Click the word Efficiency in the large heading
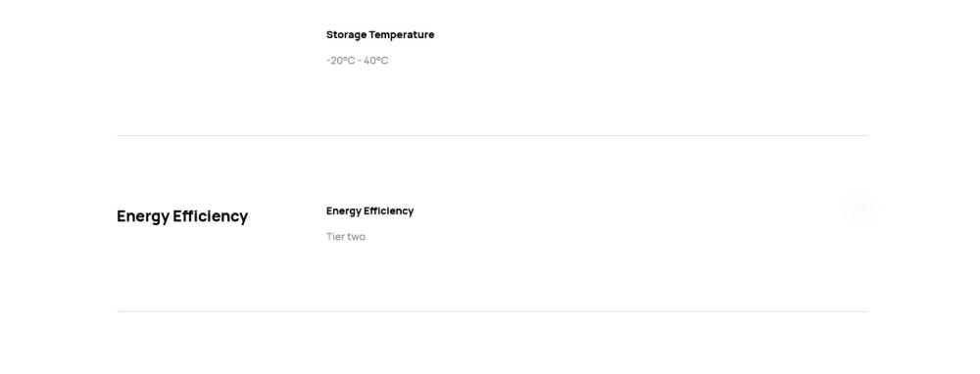 pyautogui.click(x=211, y=216)
